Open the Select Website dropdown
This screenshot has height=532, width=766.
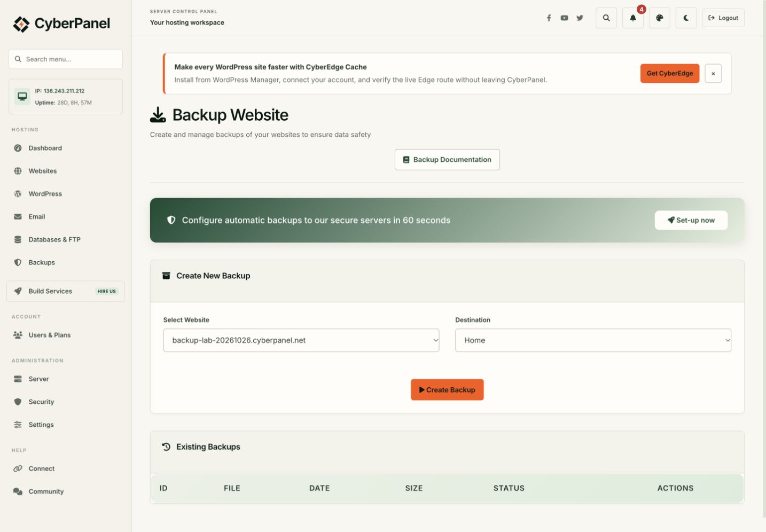point(301,340)
